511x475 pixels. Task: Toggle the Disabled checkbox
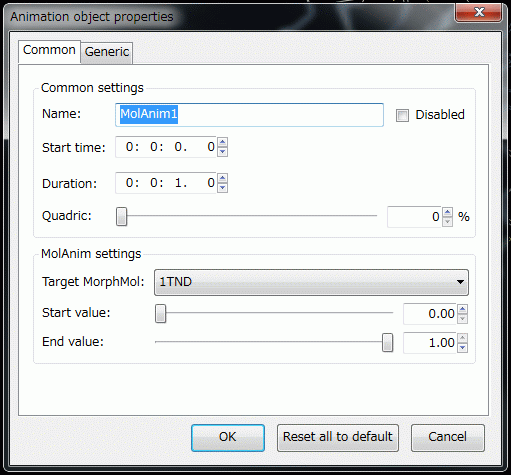tap(402, 116)
